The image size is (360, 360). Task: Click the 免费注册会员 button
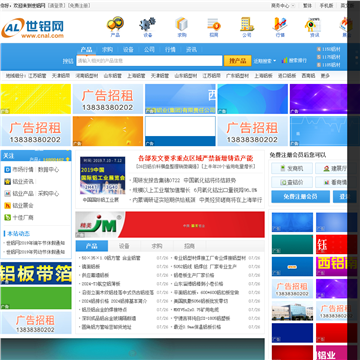(300, 197)
